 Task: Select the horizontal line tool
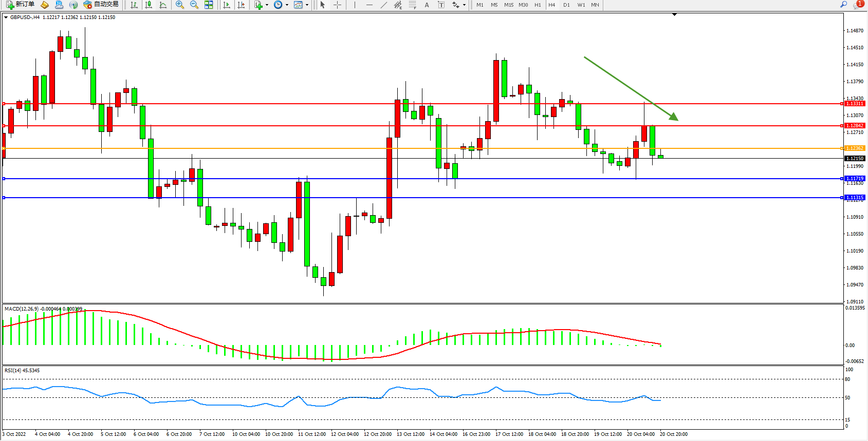(x=369, y=5)
